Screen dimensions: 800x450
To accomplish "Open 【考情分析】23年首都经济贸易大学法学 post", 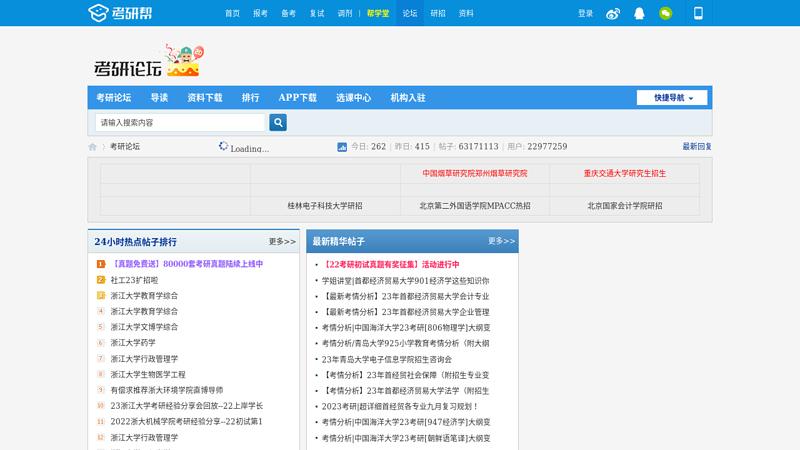I will click(x=405, y=391).
